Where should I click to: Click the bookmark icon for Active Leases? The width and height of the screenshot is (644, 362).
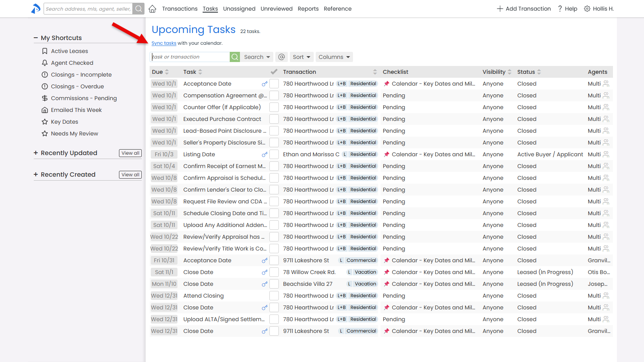point(45,51)
